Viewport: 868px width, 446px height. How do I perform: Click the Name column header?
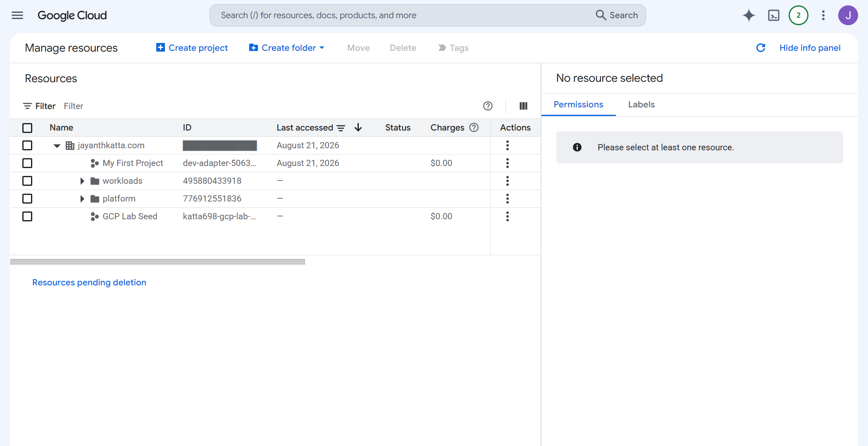(x=61, y=128)
